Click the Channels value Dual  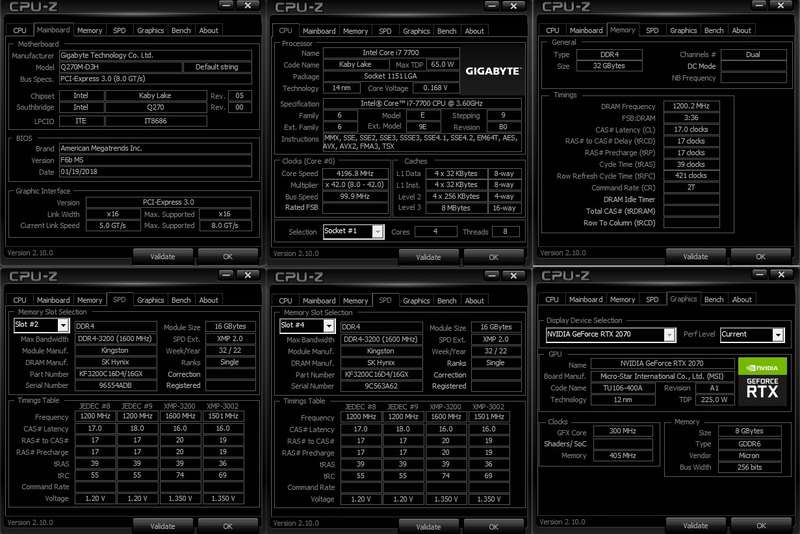click(x=753, y=55)
